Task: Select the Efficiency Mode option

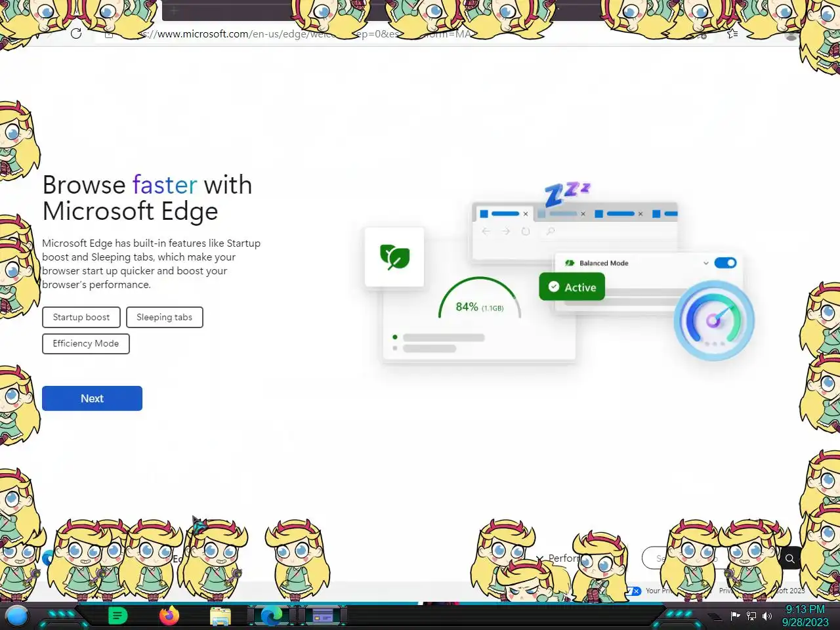Action: point(86,343)
